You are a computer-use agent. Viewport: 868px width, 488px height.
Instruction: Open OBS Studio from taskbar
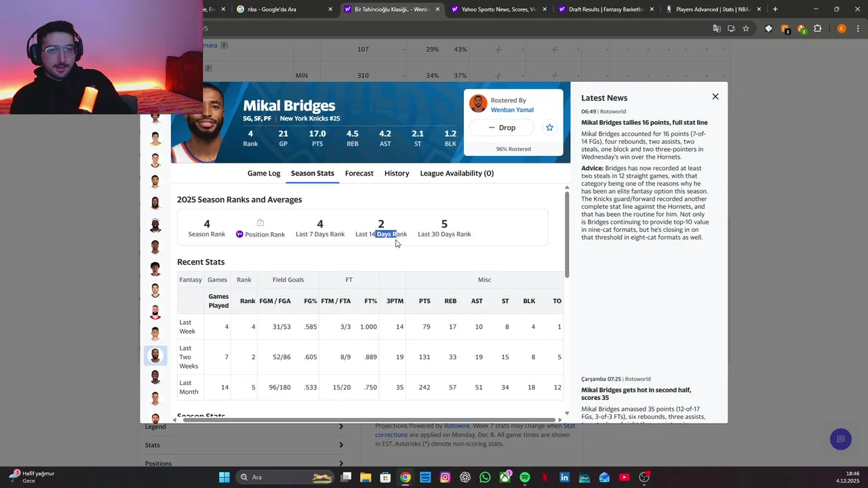click(644, 477)
